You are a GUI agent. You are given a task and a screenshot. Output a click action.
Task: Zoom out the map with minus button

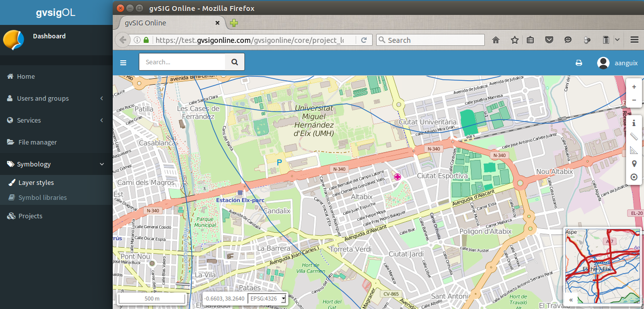click(x=634, y=100)
